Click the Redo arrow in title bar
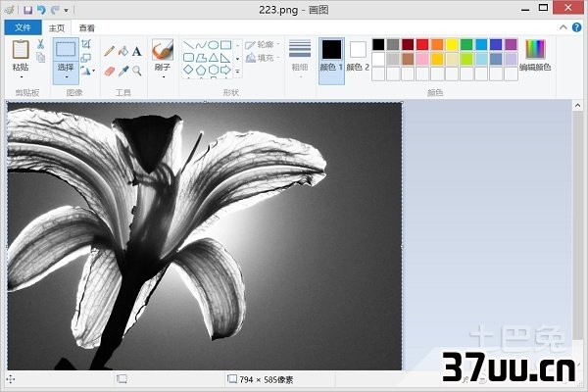The image size is (588, 392). coord(55,10)
